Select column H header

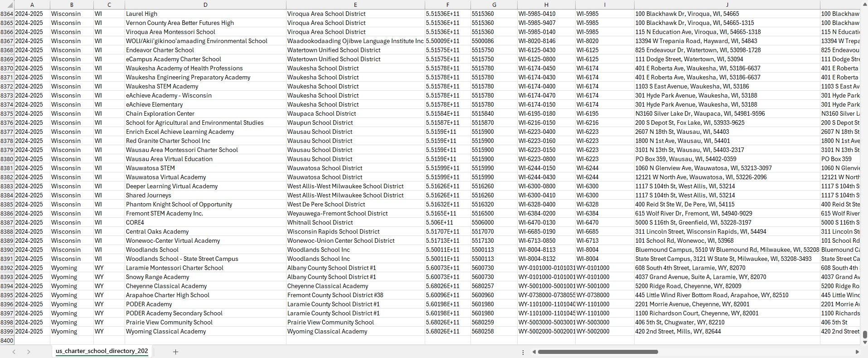546,5
